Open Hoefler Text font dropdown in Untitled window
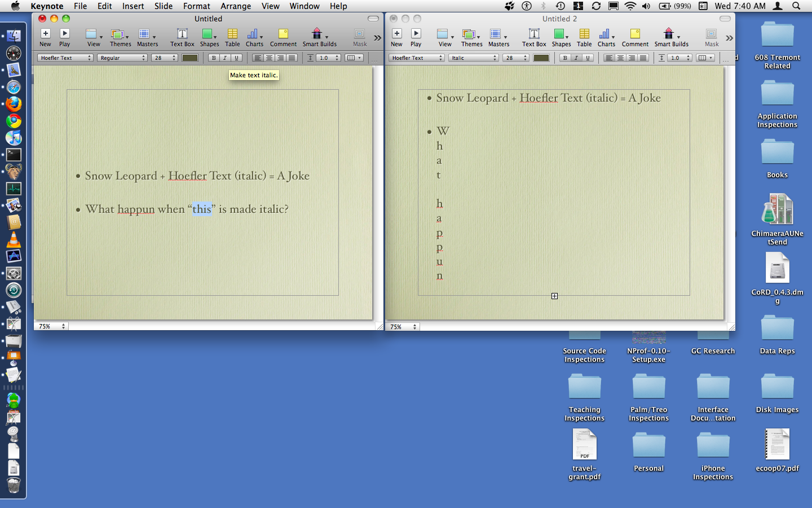Screen dimensions: 812x508 pos(65,58)
